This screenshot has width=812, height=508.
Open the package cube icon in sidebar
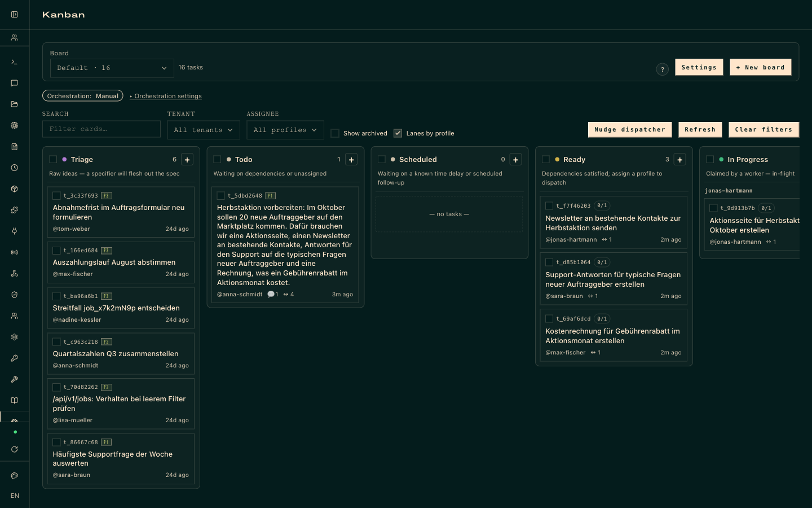click(15, 189)
